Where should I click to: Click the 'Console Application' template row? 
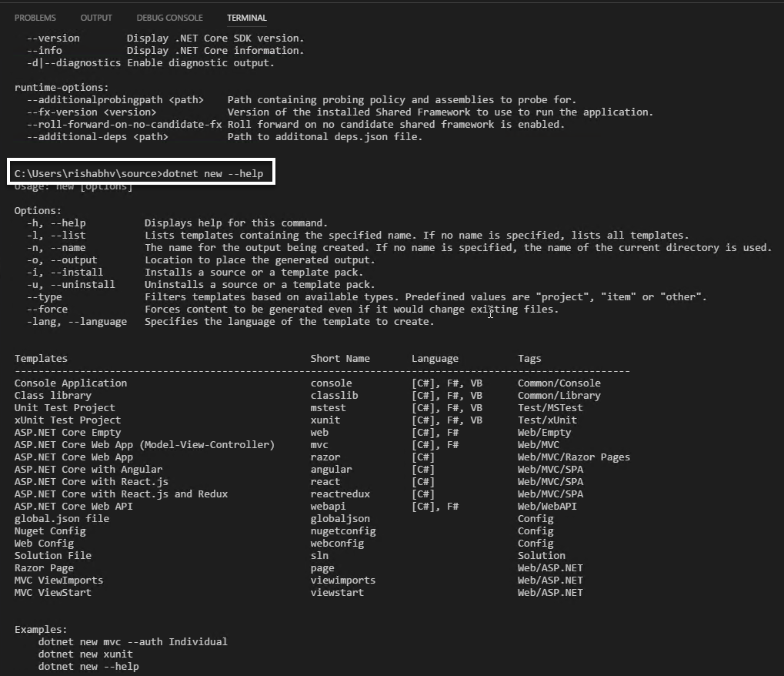[71, 383]
